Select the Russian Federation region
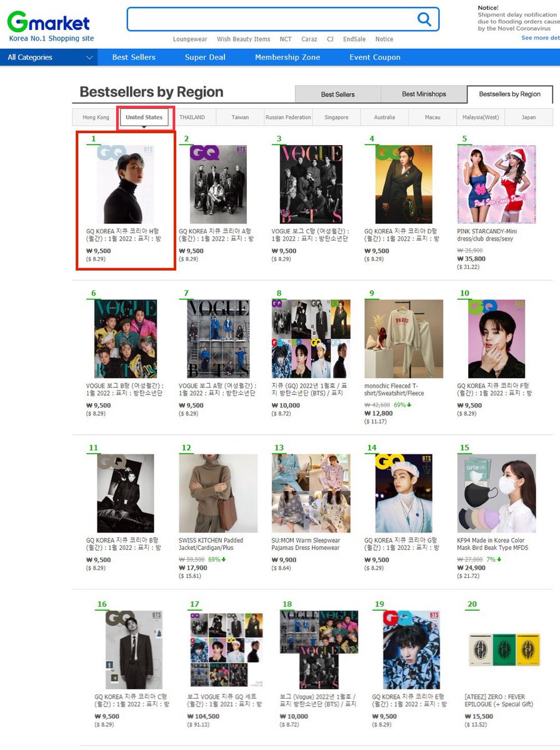 (x=288, y=117)
